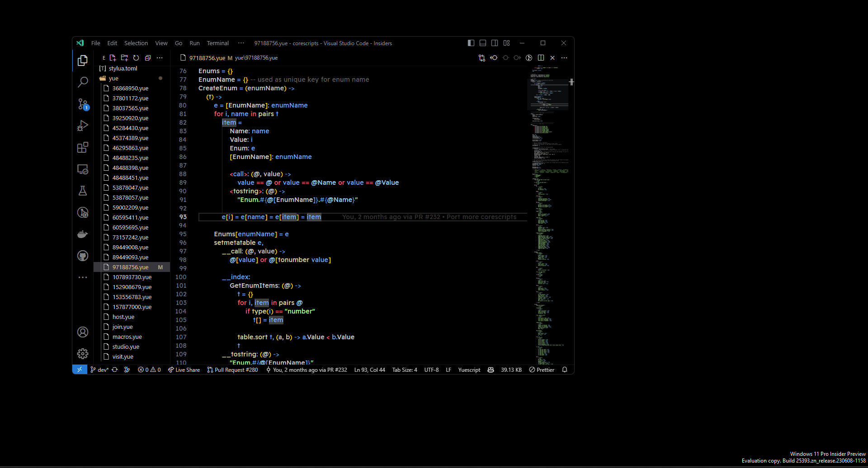
Task: Open the Source Control view with pending change
Action: point(83,104)
